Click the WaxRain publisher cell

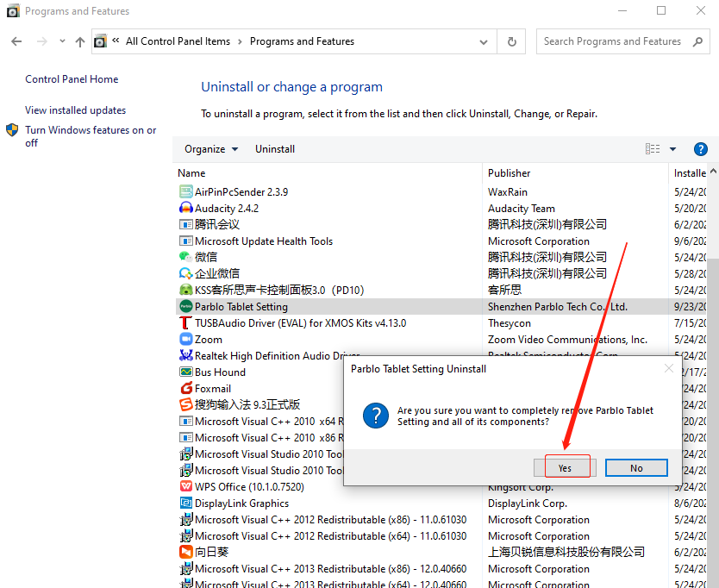coord(508,192)
